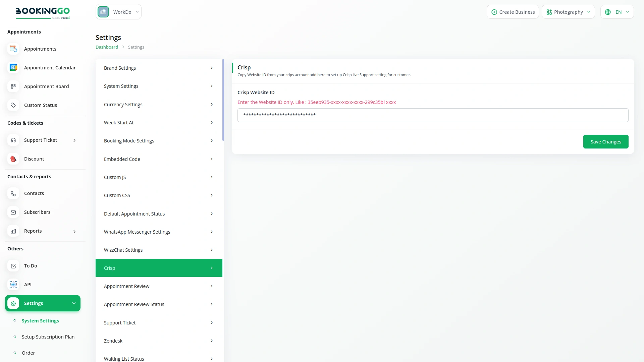Click the Crisp Website ID input field

click(x=433, y=115)
